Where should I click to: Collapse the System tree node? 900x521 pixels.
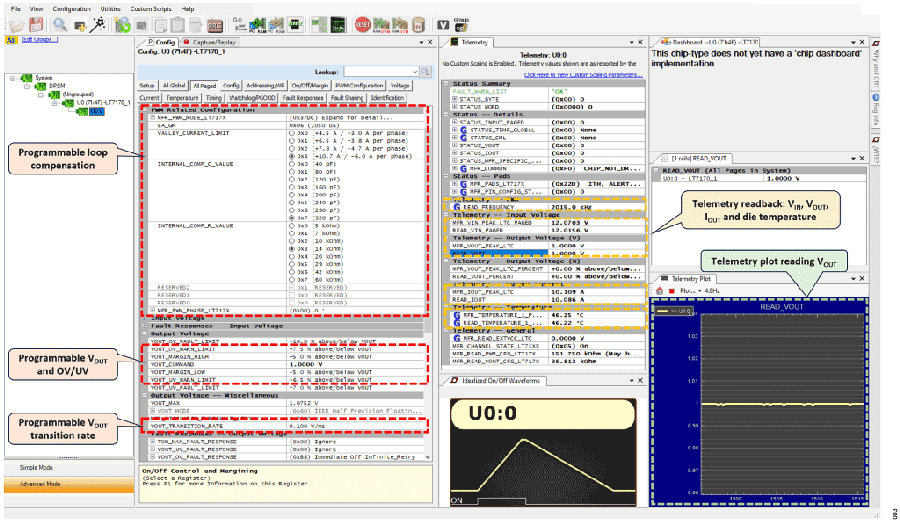coord(12,76)
